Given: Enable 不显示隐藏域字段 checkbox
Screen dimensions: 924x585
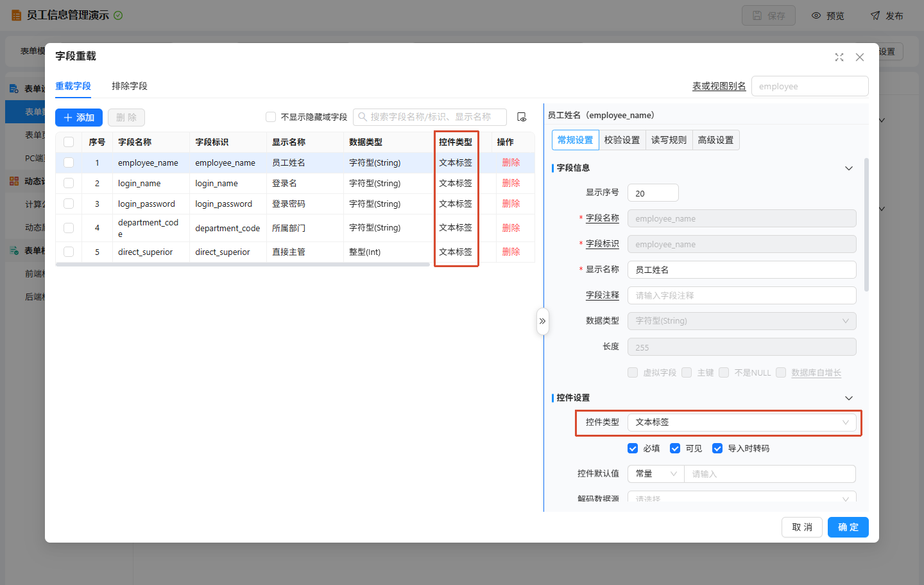Looking at the screenshot, I should point(271,117).
